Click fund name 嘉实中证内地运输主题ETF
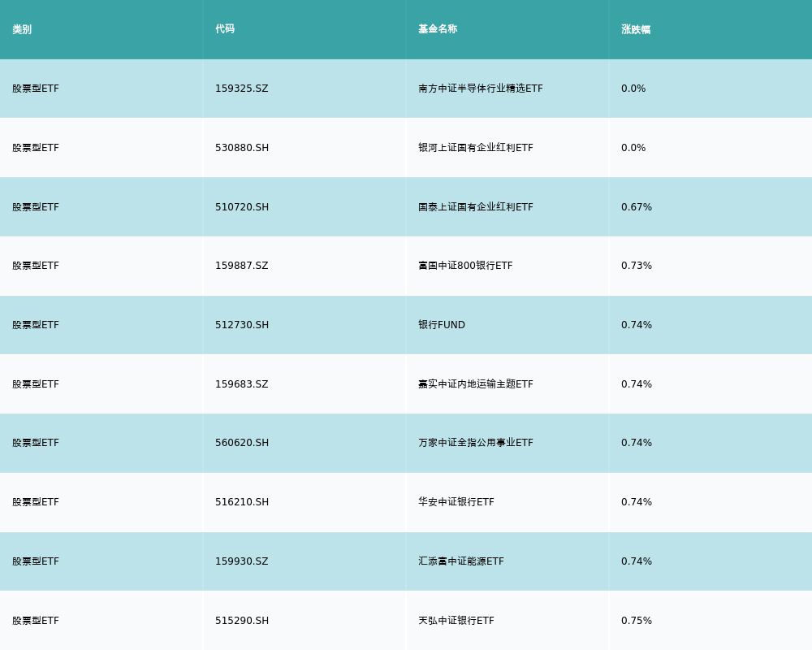This screenshot has height=650, width=812. click(x=475, y=384)
